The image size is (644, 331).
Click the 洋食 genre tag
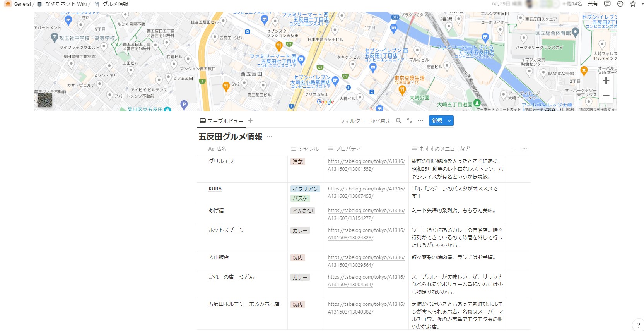[298, 161]
